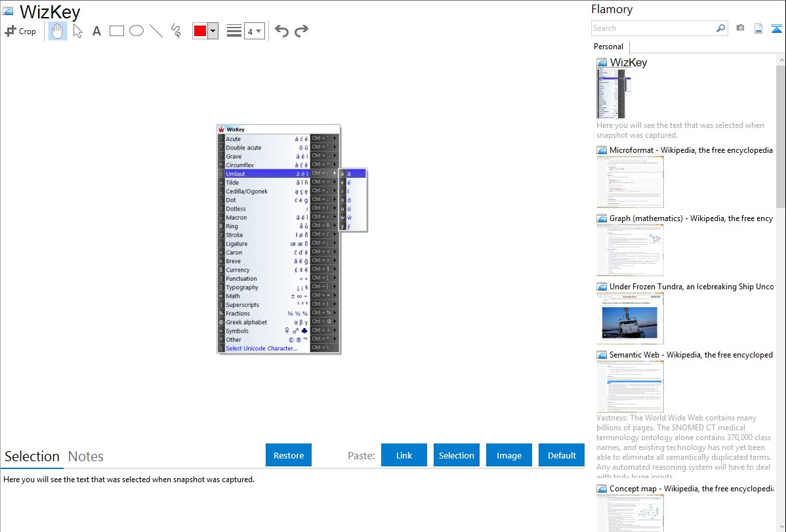Screen dimensions: 786x532
Task: Select the Crop tool
Action: click(20, 31)
